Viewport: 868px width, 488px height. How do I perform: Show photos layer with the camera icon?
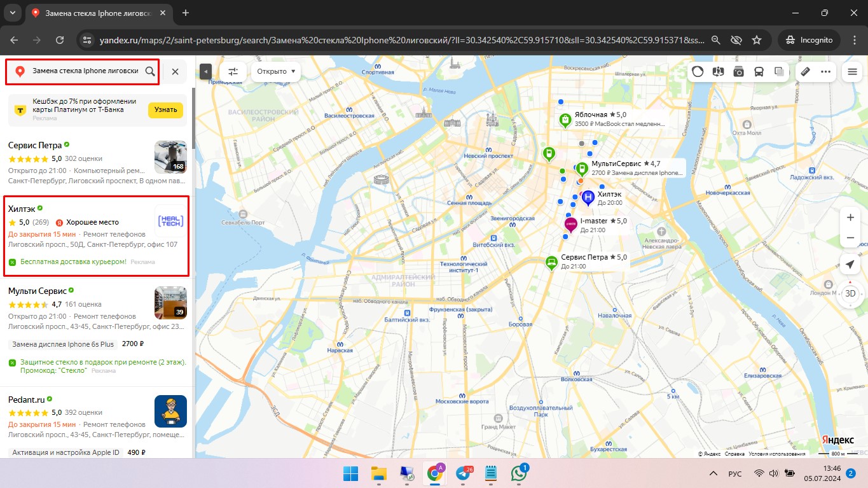tap(739, 71)
